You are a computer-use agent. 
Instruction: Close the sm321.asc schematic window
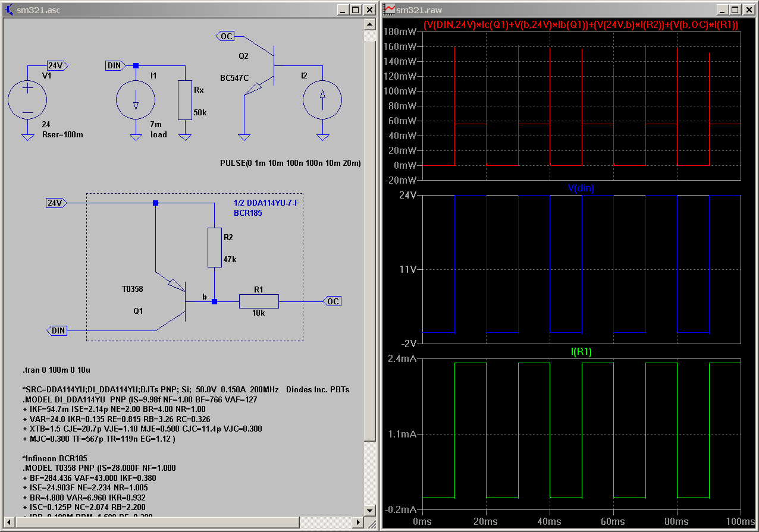pyautogui.click(x=368, y=10)
